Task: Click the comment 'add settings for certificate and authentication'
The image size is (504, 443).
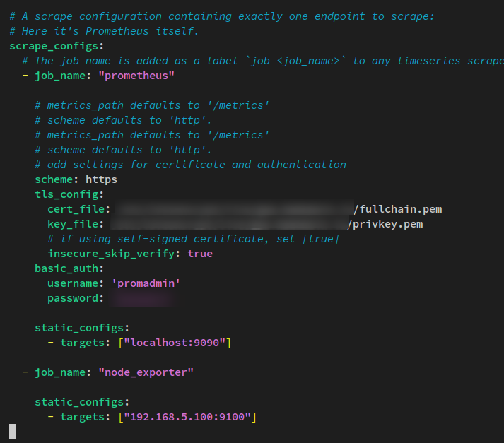Action: (x=190, y=165)
